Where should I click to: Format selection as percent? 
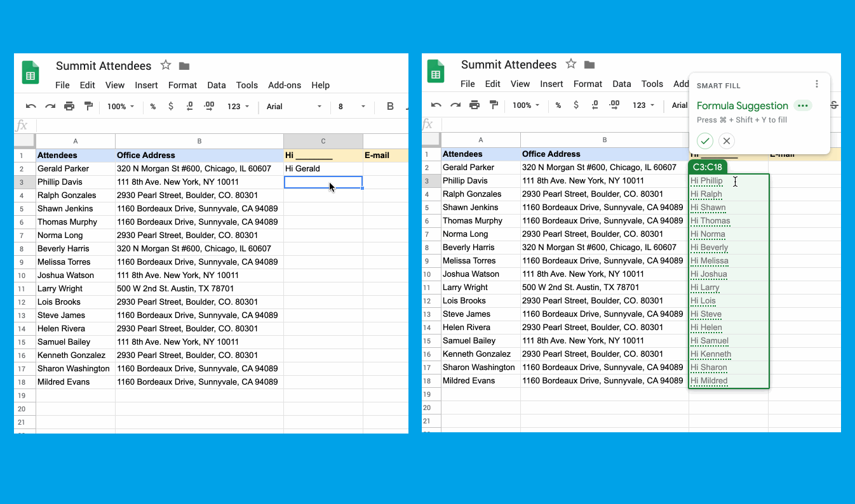coord(152,106)
